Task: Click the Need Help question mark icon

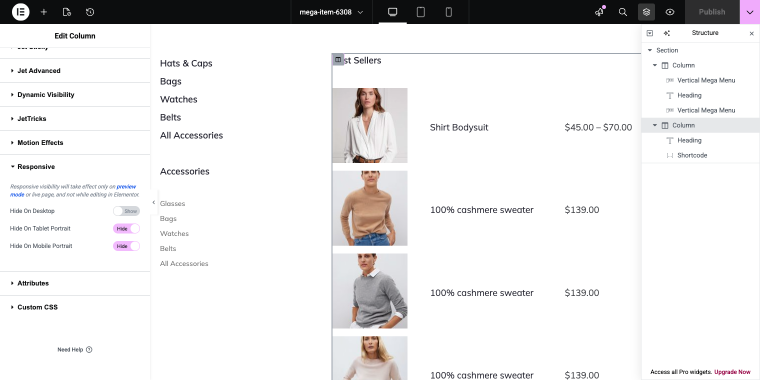Action: [89, 349]
